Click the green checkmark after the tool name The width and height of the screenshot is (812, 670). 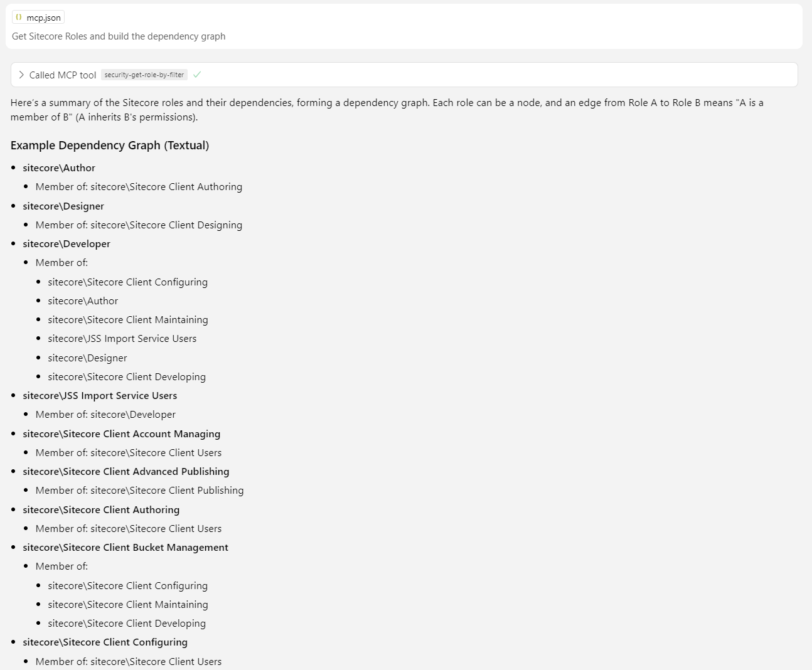point(197,75)
